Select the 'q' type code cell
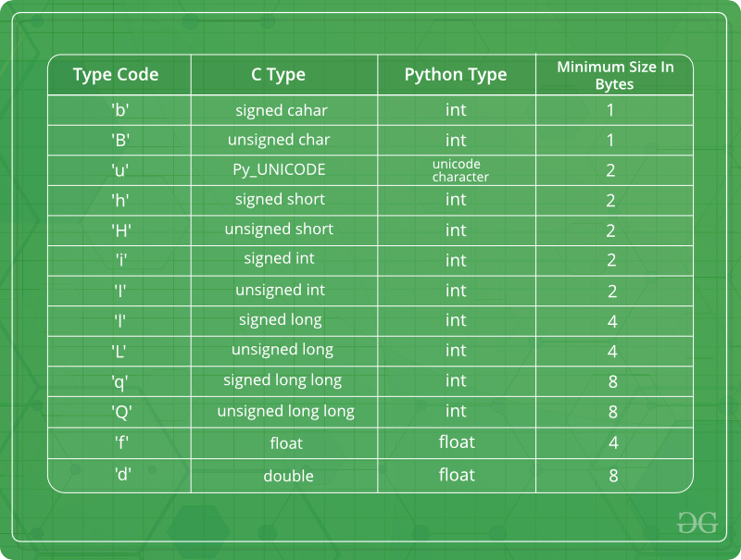The image size is (741, 560). point(120,380)
